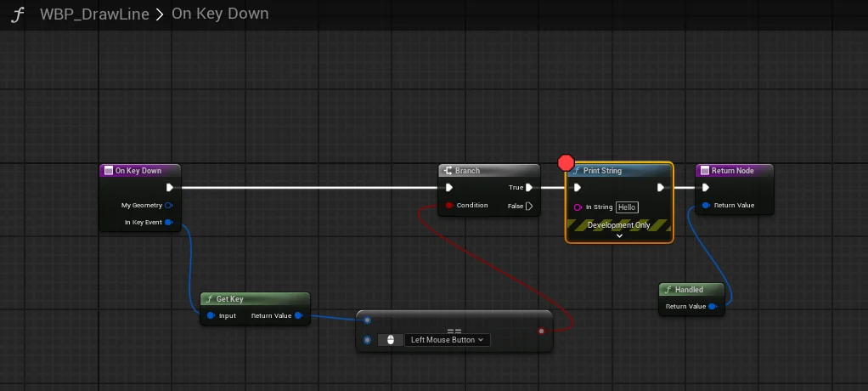Click the On Key Down execution output pin
The image size is (868, 391).
click(170, 188)
